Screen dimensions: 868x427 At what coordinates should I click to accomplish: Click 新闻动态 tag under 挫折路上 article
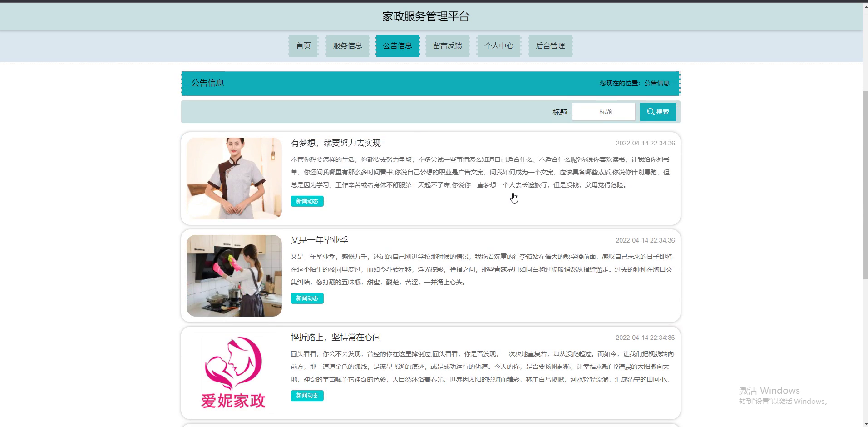coord(307,396)
